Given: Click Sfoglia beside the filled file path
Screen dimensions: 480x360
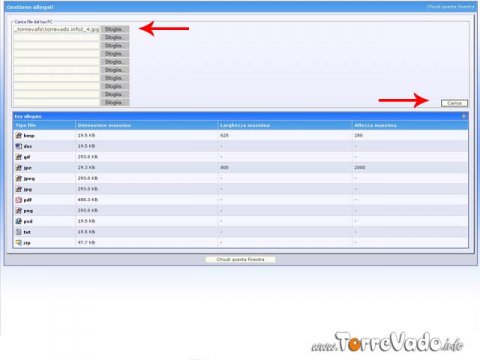Looking at the screenshot, I should coord(115,29).
